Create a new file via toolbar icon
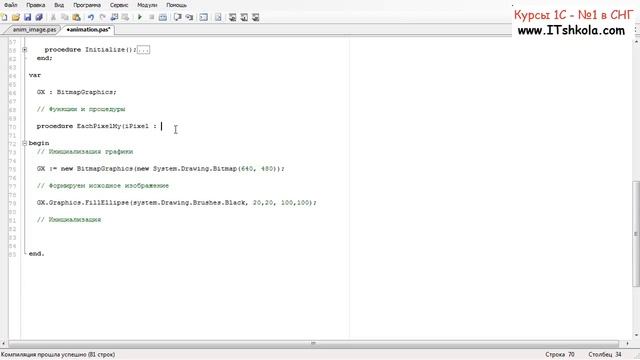This screenshot has width=640, height=360. point(4,17)
